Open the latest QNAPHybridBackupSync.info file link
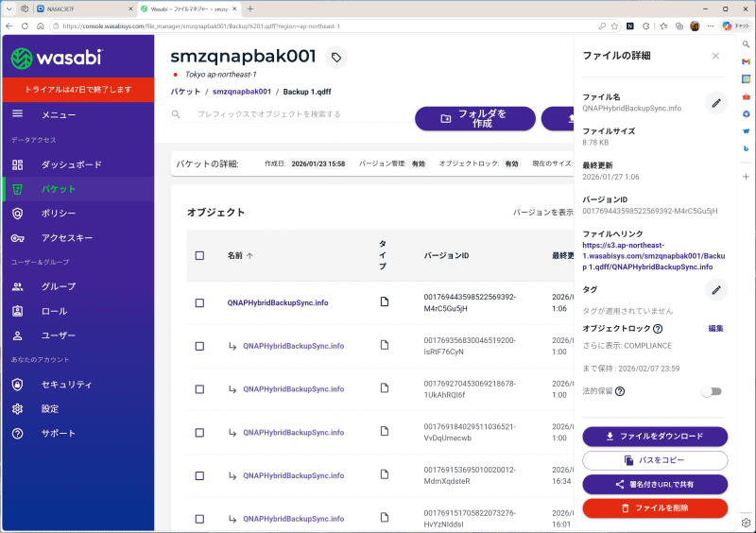This screenshot has height=533, width=756. 278,303
